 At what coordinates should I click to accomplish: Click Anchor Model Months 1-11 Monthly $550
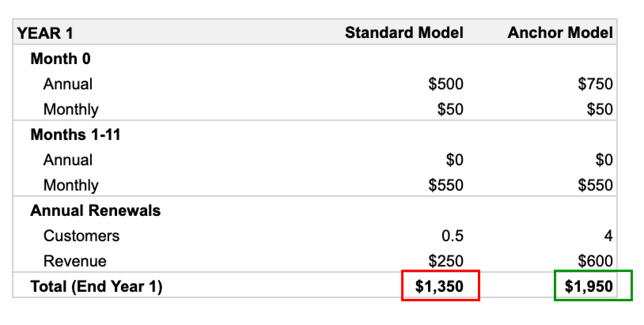click(x=595, y=185)
